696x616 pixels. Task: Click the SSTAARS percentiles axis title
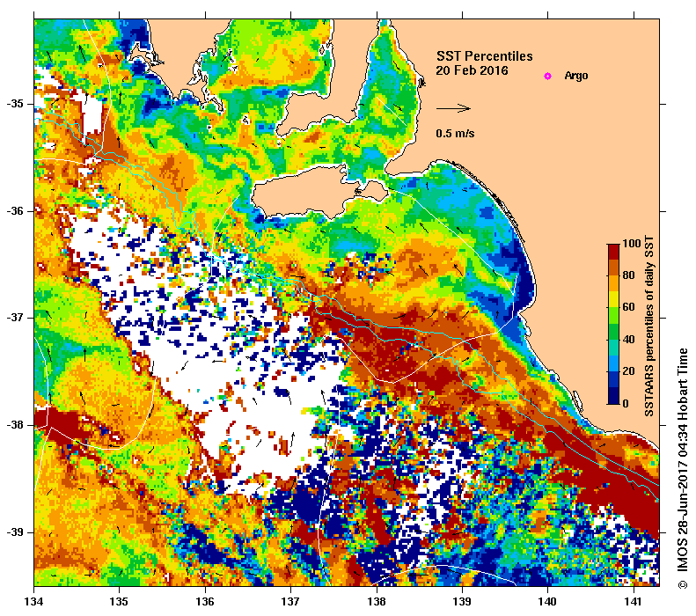click(649, 326)
